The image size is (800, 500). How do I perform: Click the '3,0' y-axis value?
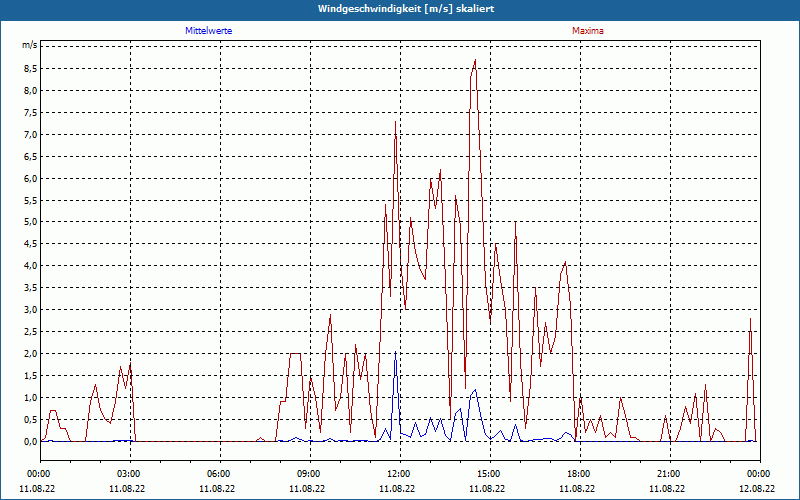coord(30,310)
